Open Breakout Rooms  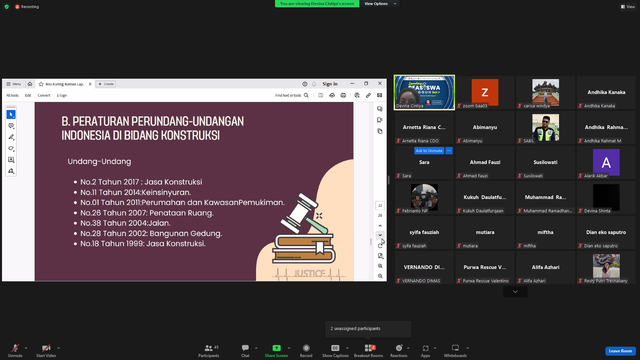pos(368,350)
